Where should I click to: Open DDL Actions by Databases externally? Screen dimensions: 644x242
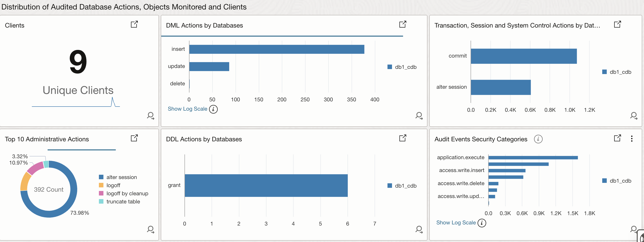(x=403, y=138)
